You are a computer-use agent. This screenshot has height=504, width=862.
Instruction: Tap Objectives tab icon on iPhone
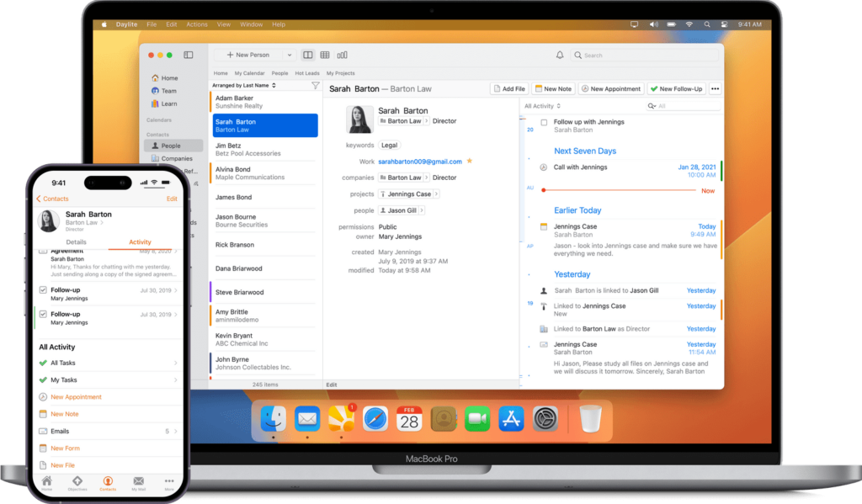[77, 483]
